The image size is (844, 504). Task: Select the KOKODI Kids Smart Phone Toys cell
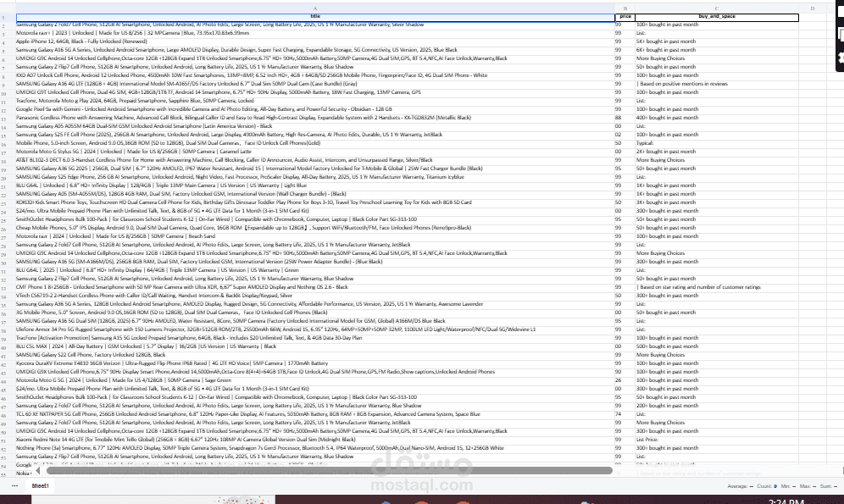point(315,202)
